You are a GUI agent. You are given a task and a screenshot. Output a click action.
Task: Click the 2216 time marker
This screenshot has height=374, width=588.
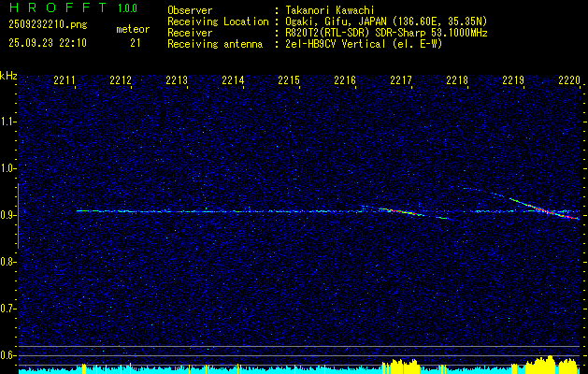[x=345, y=79]
